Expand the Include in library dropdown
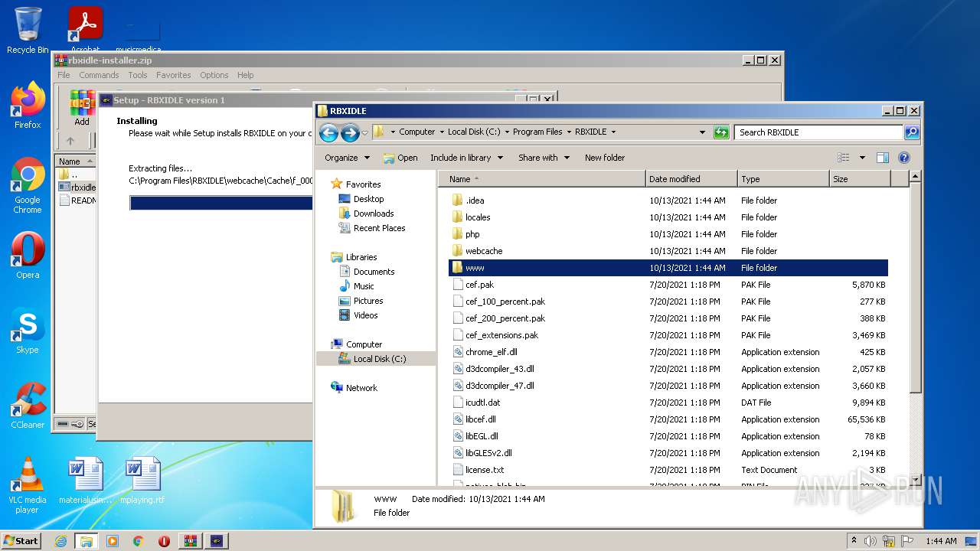Viewport: 980px width, 551px height. (x=466, y=158)
